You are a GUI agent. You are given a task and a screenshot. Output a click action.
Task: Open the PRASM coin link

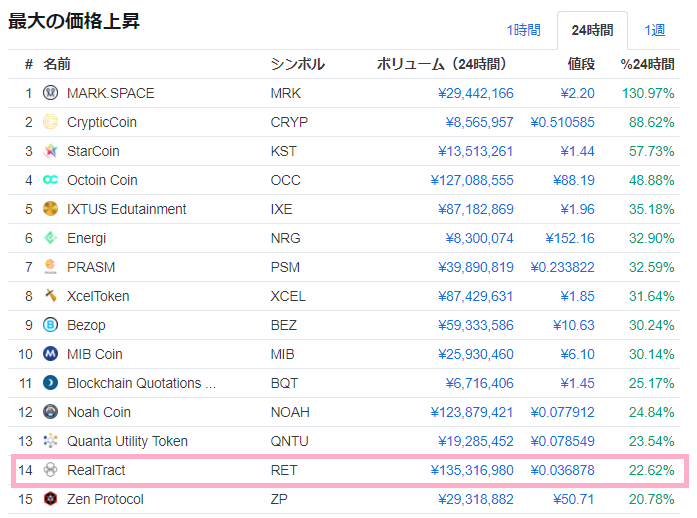[91, 267]
